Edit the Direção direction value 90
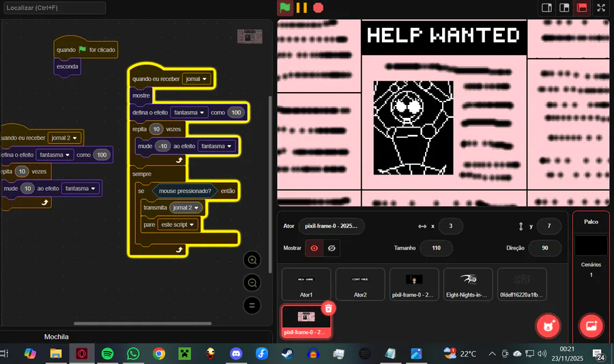The image size is (614, 364). click(x=544, y=247)
